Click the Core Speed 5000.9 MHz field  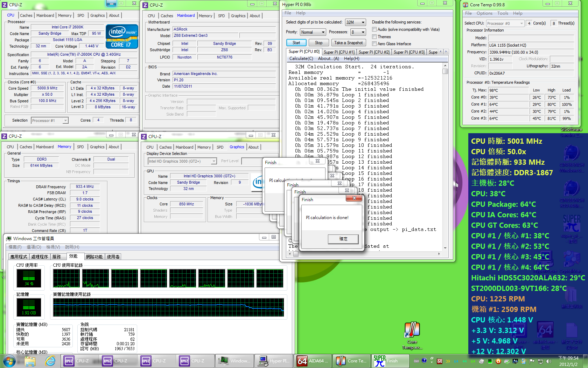coord(48,88)
